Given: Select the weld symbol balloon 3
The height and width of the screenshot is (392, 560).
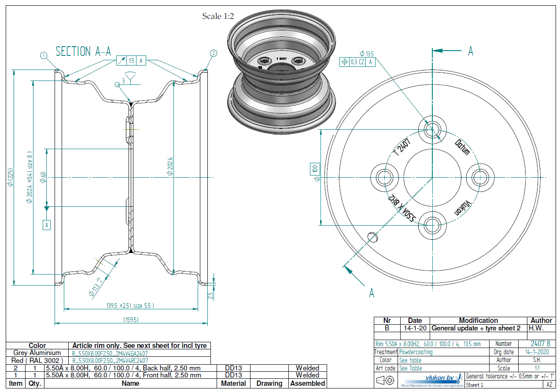Looking at the screenshot, I should [118, 83].
